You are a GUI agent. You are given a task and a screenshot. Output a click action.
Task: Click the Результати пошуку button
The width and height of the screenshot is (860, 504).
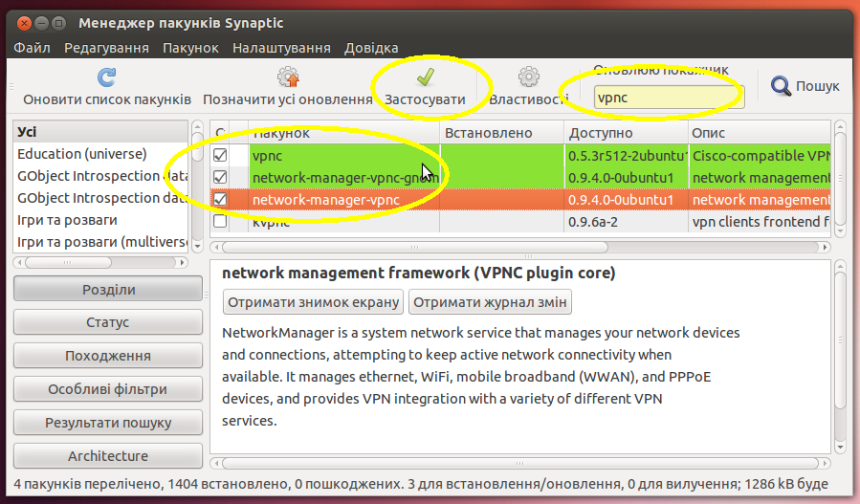(x=108, y=423)
